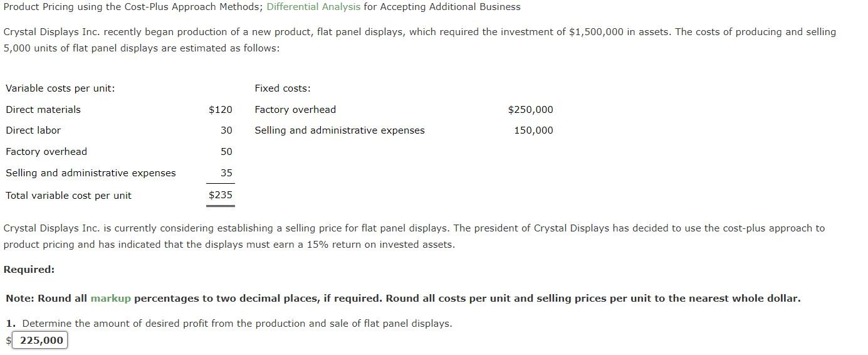Click the variable Factory overhead 50 amount
Viewport: 868px width, 355px height.
226,152
